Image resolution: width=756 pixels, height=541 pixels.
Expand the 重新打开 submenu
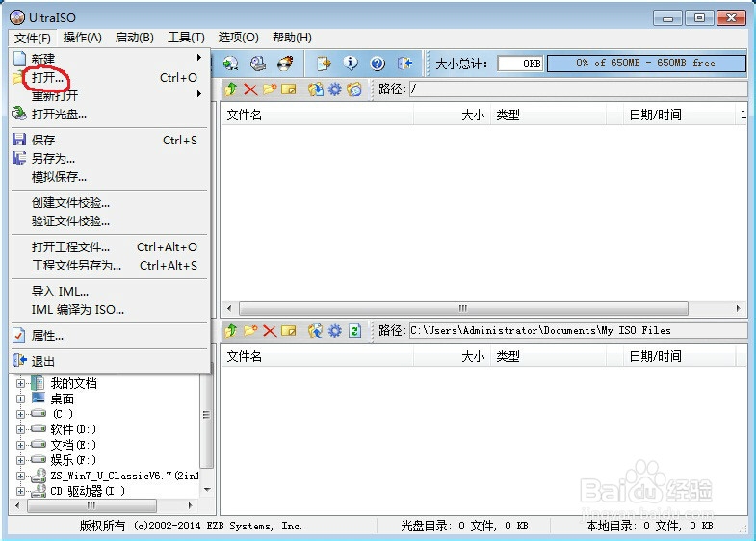(110, 95)
